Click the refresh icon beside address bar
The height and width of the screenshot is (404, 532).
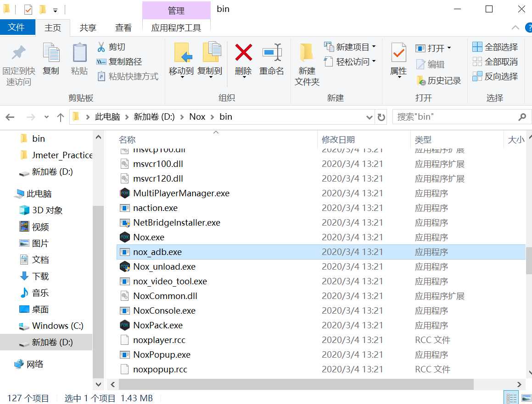381,117
